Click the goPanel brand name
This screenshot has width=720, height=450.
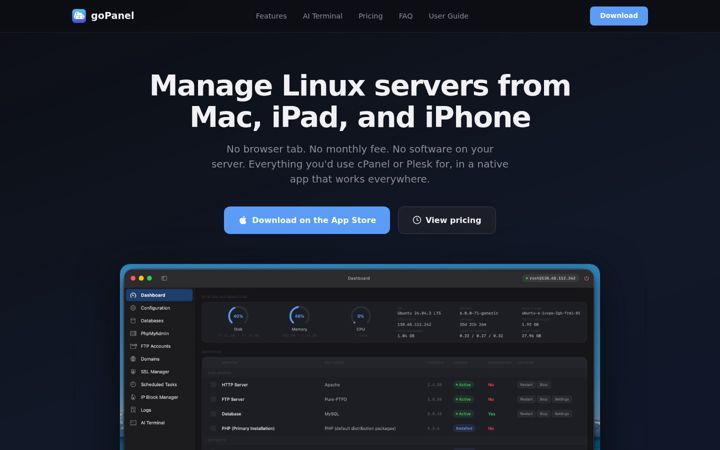pos(112,16)
